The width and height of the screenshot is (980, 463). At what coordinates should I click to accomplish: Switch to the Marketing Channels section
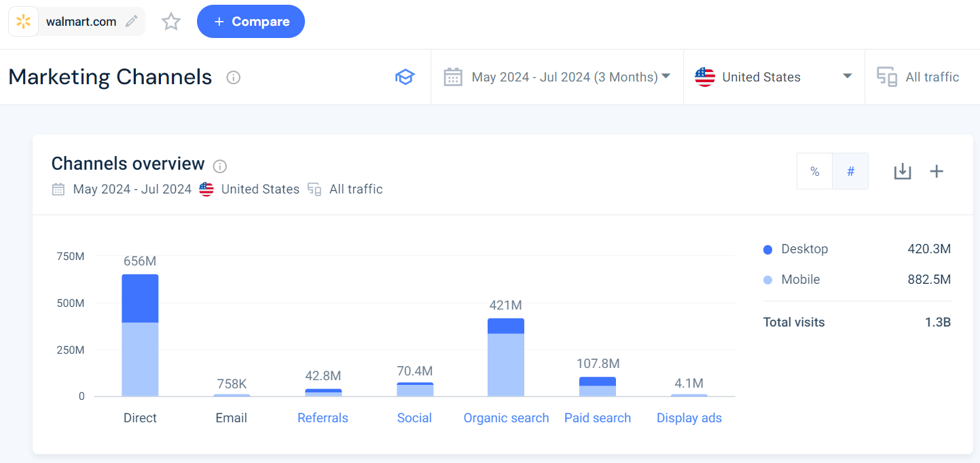pyautogui.click(x=109, y=77)
